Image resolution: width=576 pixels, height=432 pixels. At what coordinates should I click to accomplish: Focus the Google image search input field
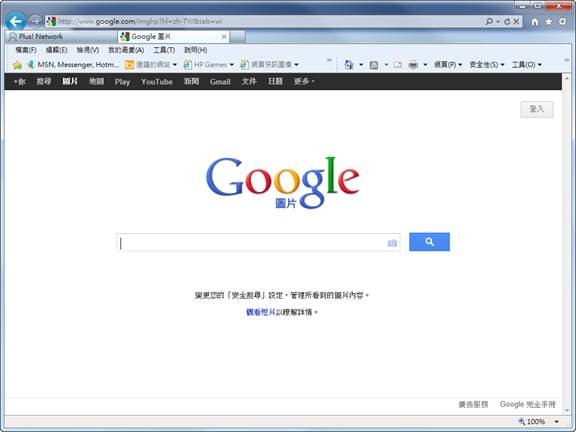coord(258,242)
